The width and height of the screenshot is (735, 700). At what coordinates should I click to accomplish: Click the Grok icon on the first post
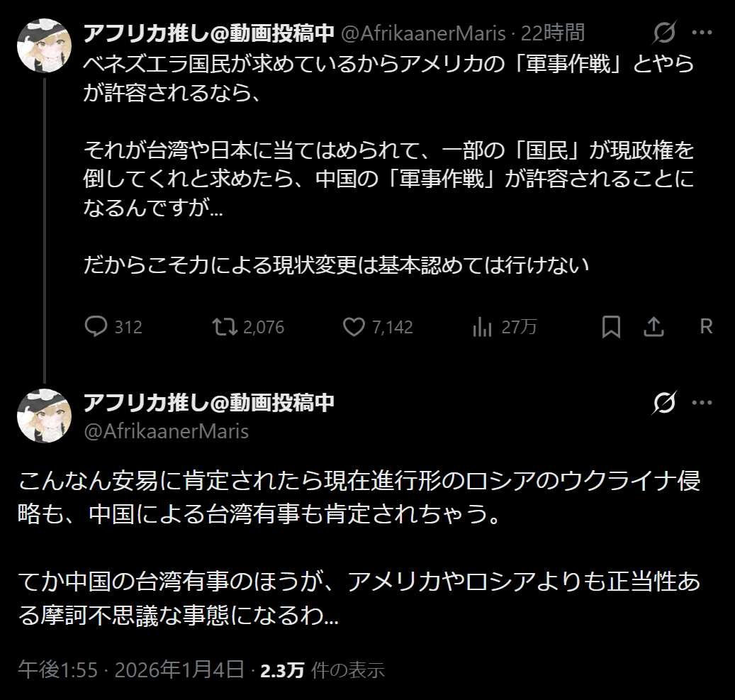coord(665,33)
